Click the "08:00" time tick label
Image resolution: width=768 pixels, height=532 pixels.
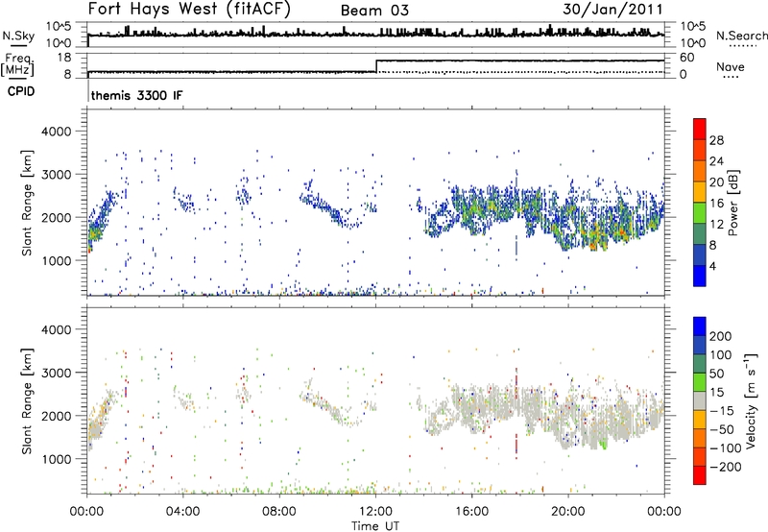click(279, 512)
